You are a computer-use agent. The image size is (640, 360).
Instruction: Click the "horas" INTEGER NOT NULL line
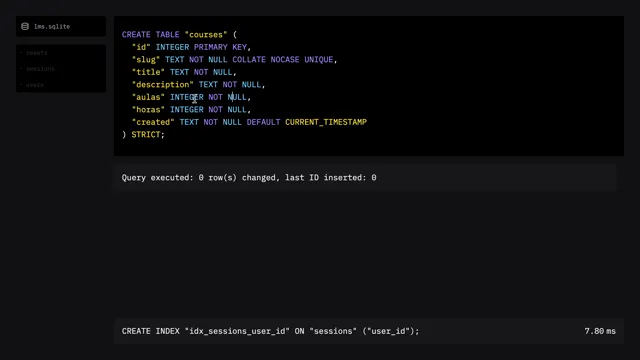tap(191, 110)
